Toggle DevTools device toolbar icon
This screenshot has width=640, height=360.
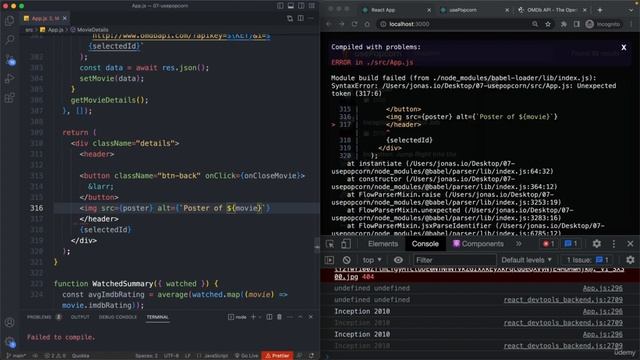click(345, 244)
